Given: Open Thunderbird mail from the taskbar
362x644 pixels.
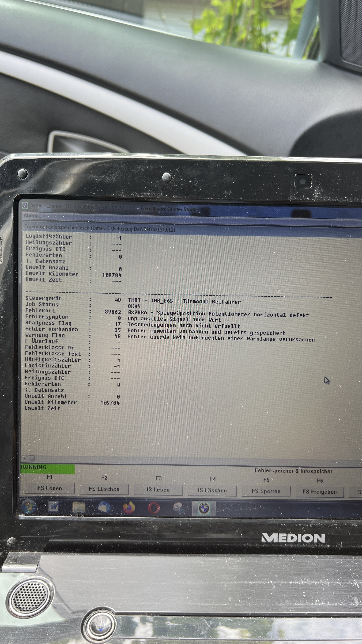Looking at the screenshot, I should click(104, 507).
